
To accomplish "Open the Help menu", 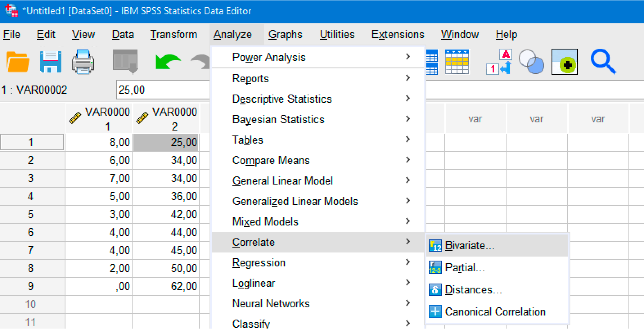I will (506, 34).
